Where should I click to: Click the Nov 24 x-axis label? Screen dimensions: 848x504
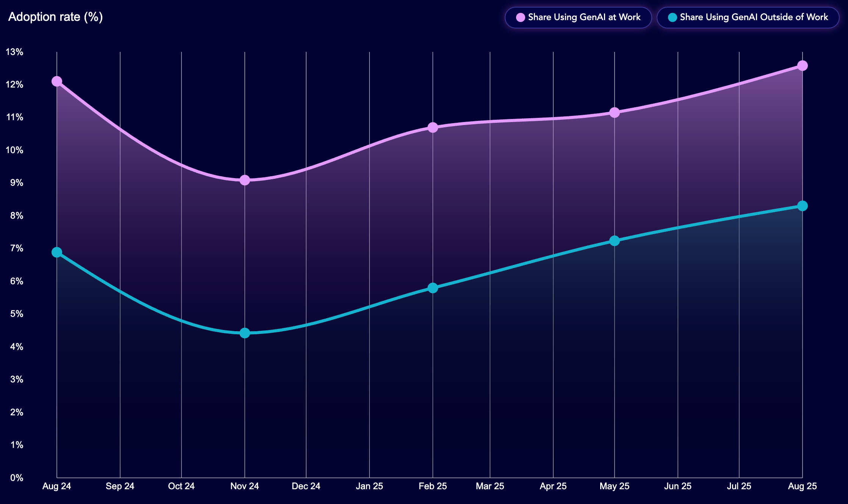pos(245,486)
